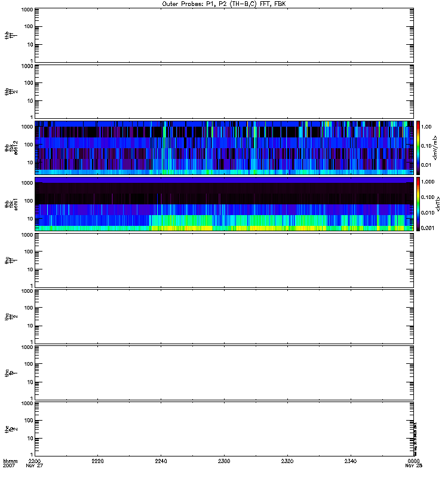Click the nT color bar scale

tap(419, 204)
